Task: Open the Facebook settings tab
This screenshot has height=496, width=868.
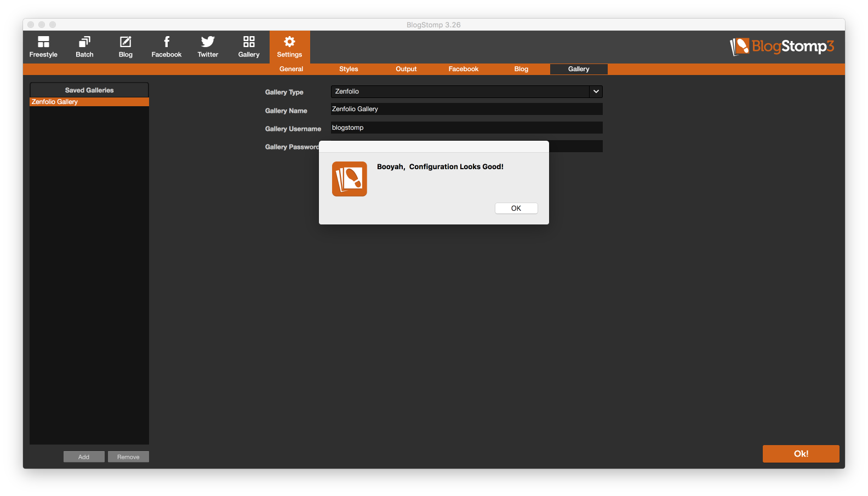Action: pyautogui.click(x=464, y=69)
